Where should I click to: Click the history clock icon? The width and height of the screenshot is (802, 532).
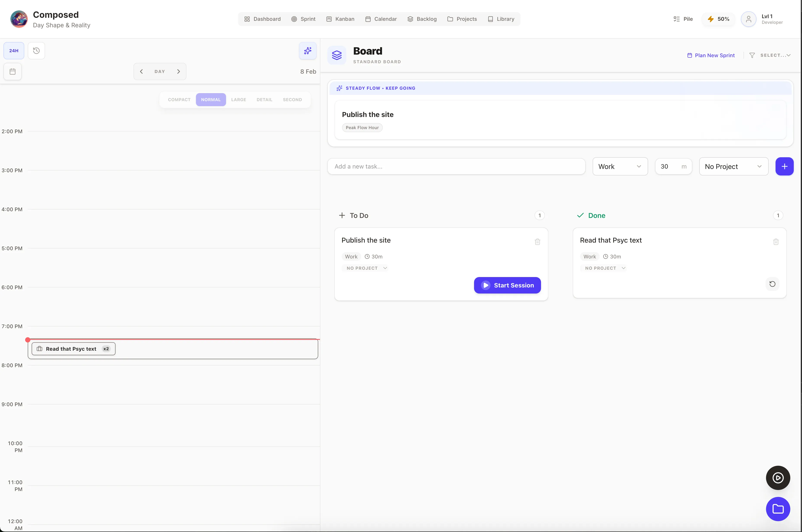pyautogui.click(x=36, y=50)
